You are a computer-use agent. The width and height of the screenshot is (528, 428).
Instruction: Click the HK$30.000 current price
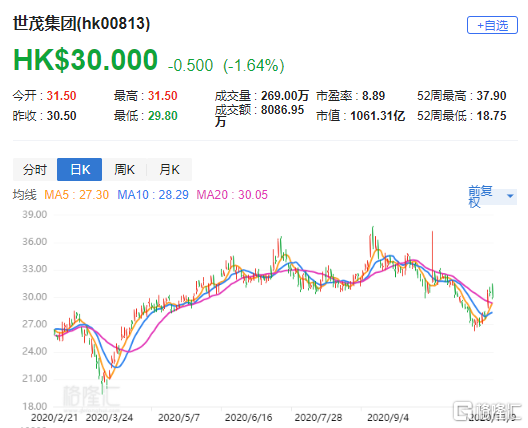click(86, 60)
